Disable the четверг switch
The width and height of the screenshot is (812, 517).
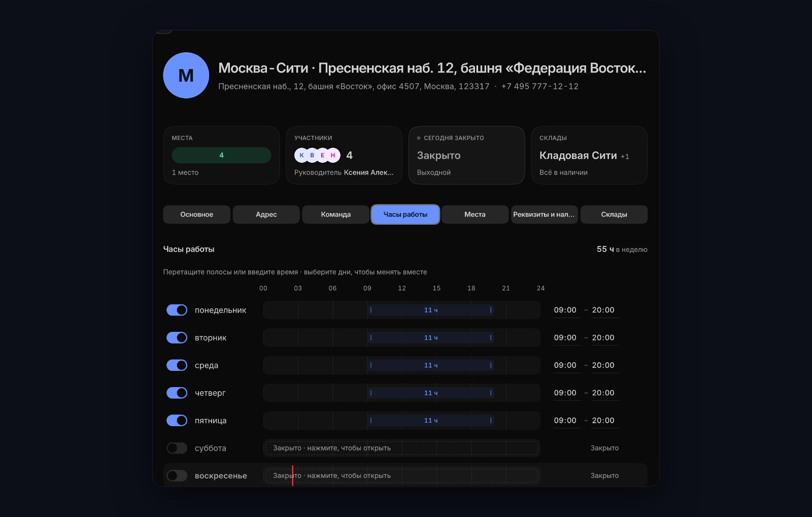(177, 393)
